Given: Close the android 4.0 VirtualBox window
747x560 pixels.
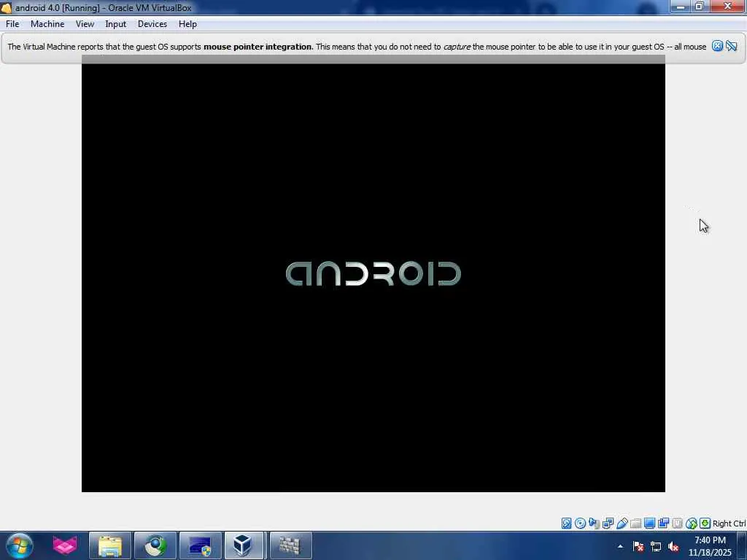Looking at the screenshot, I should pos(727,6).
